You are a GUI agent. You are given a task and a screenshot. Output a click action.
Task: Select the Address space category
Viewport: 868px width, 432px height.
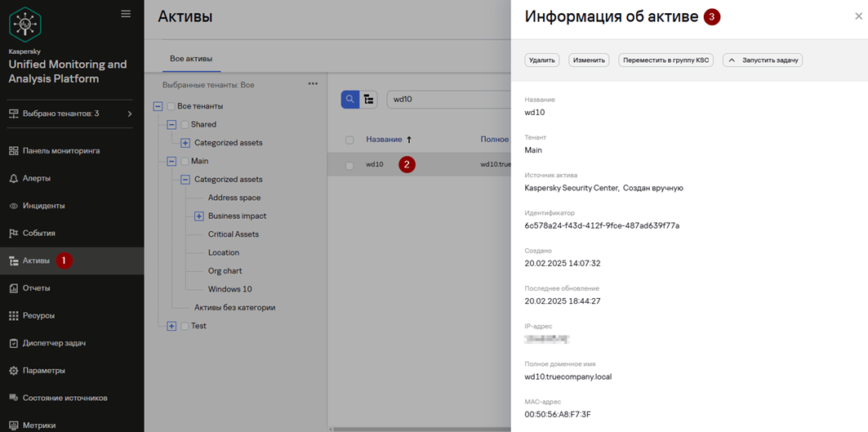click(234, 198)
